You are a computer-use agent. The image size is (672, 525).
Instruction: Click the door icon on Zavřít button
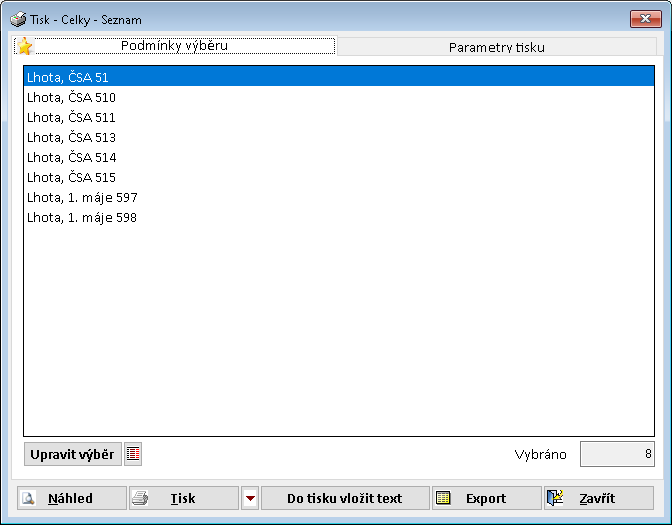coord(557,498)
